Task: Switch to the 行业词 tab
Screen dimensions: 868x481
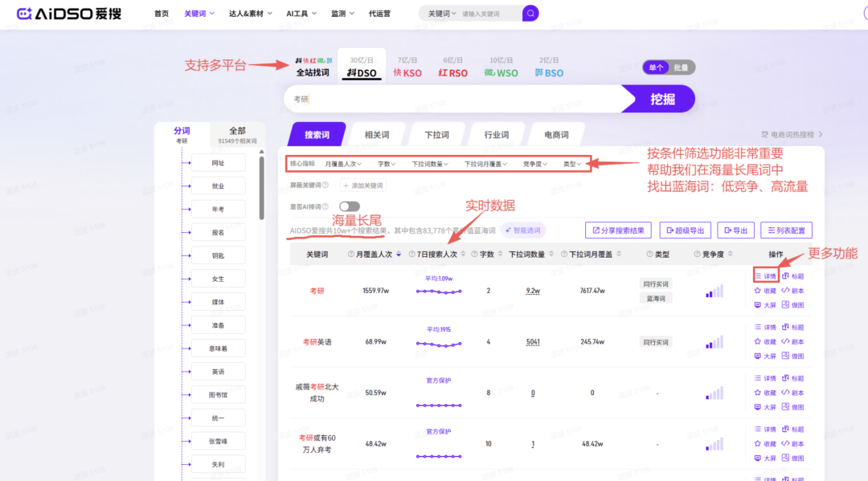Action: (496, 134)
